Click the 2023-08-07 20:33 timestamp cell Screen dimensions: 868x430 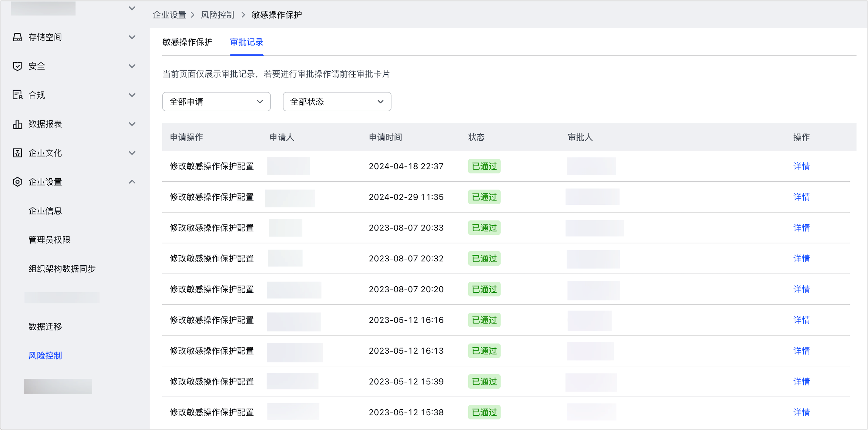click(406, 228)
